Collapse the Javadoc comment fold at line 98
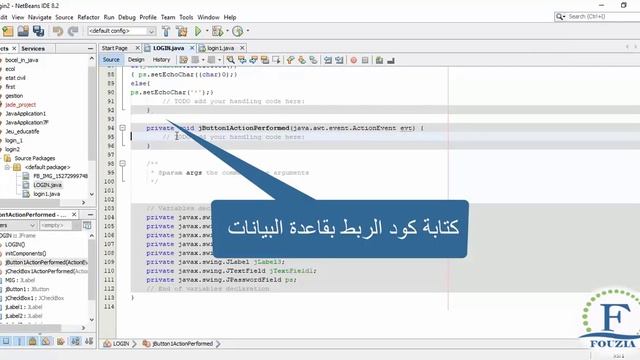Screen dimensions: 640x360 click(122, 164)
